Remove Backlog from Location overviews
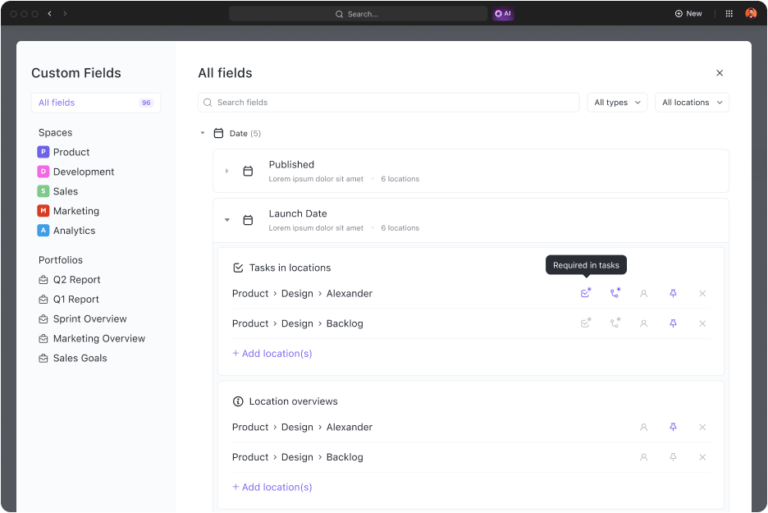 [x=702, y=457]
